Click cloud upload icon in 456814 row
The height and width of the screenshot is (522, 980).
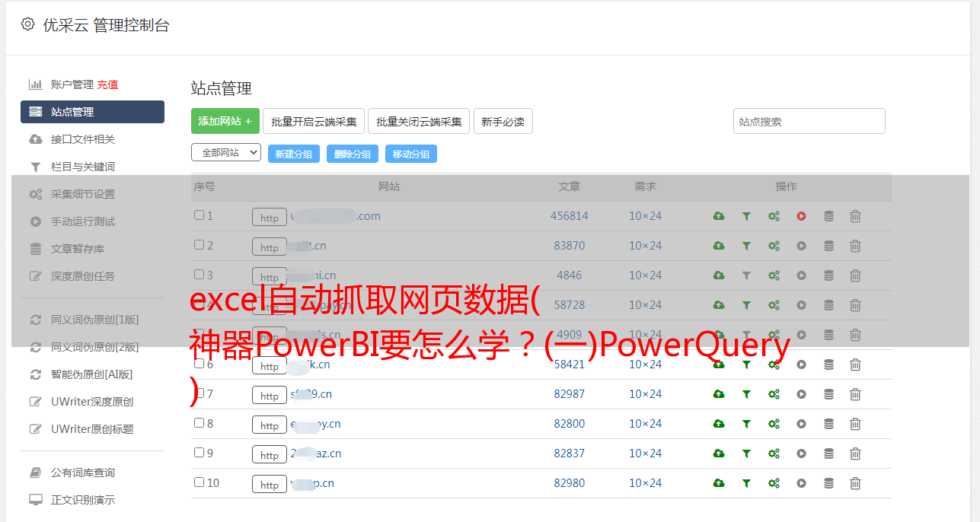point(719,216)
